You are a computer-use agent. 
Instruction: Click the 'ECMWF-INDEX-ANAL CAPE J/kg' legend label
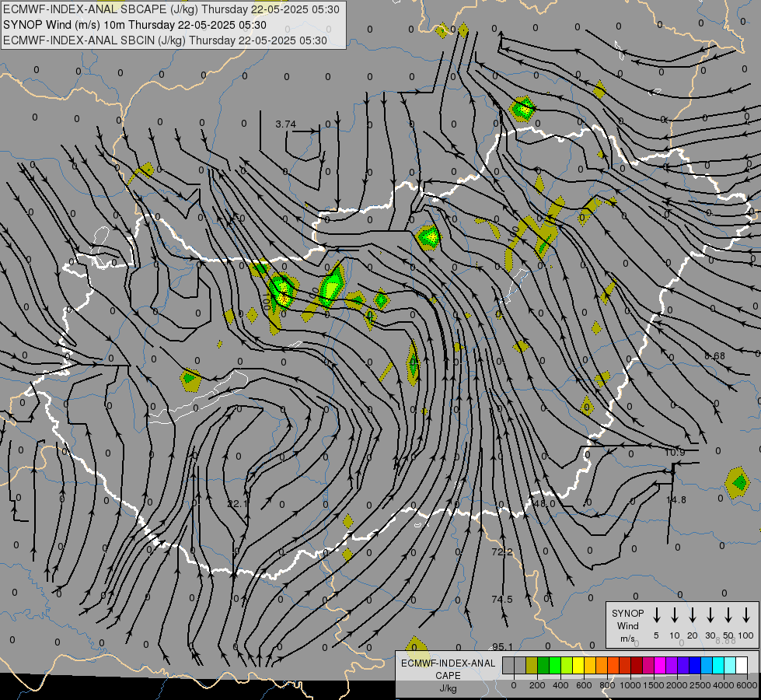coord(448,676)
